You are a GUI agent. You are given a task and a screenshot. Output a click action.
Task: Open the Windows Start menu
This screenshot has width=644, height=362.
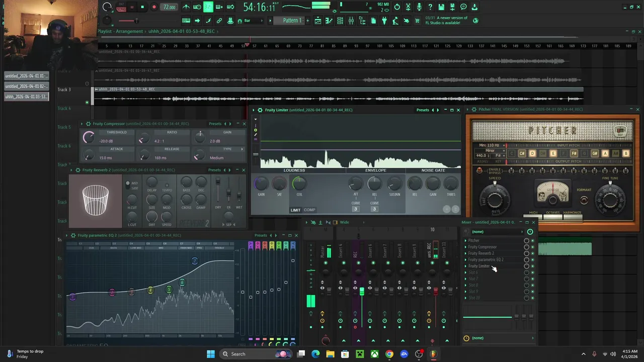[211, 354]
